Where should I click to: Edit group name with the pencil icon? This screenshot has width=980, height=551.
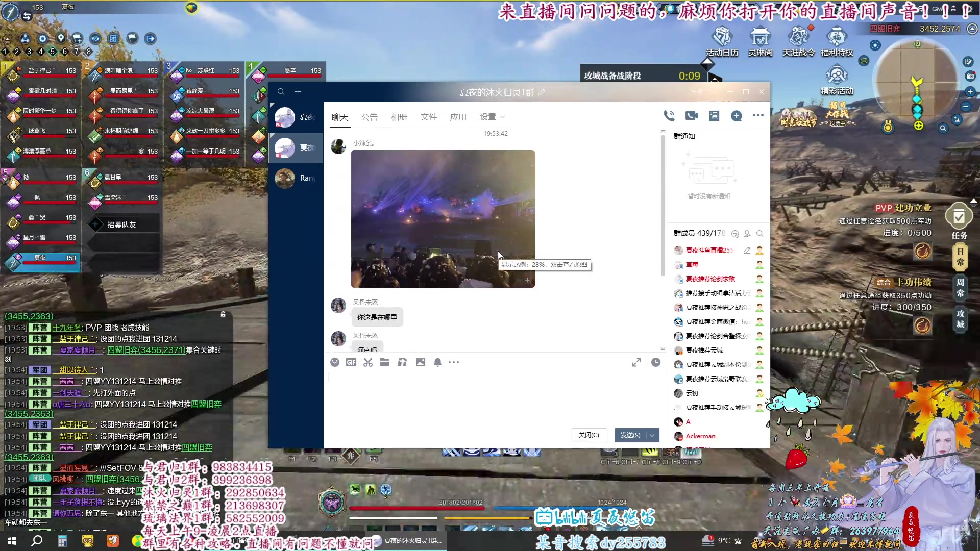(x=542, y=92)
